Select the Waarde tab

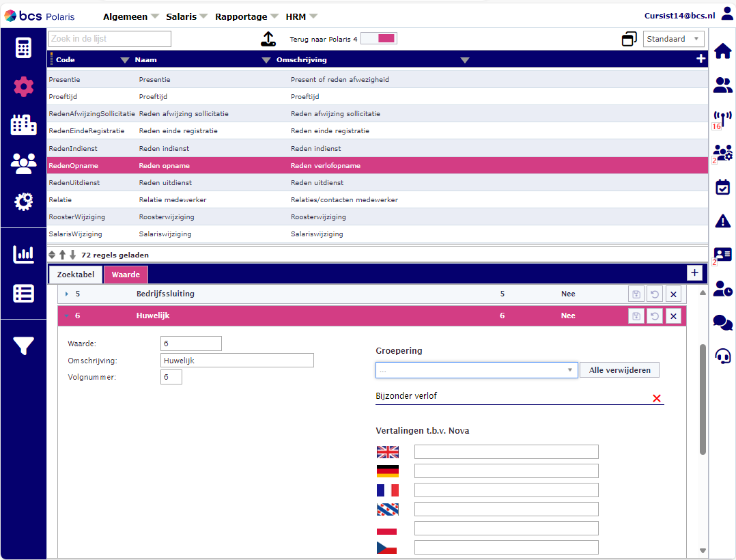pyautogui.click(x=126, y=275)
